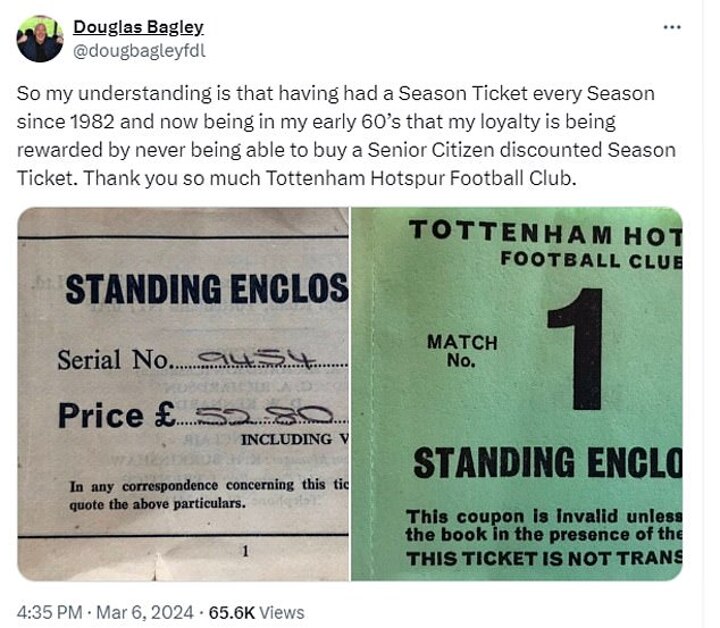Click THIS TICKET IS NOT TRANS text
This screenshot has height=628, width=720.
(544, 557)
